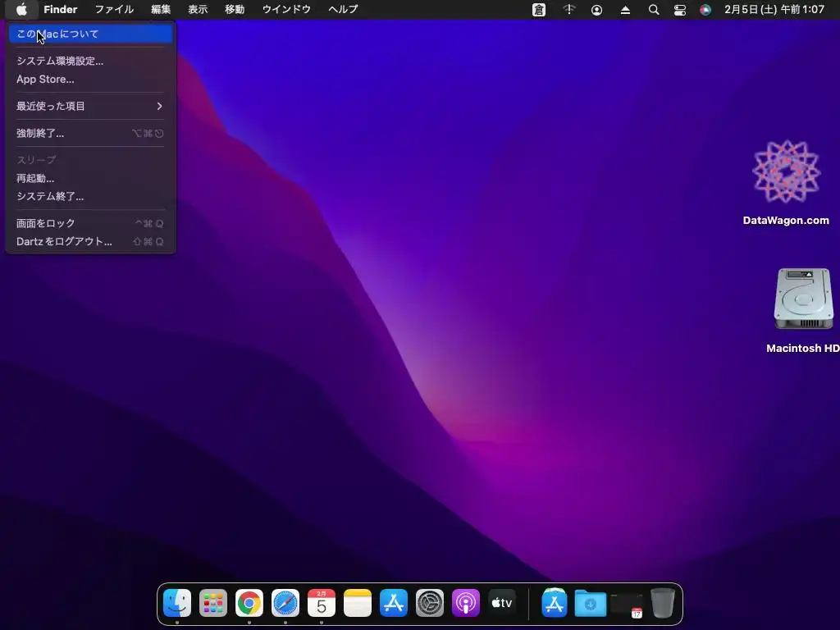Open Downloads folder in Dock
Image resolution: width=840 pixels, height=630 pixels.
[x=591, y=604]
